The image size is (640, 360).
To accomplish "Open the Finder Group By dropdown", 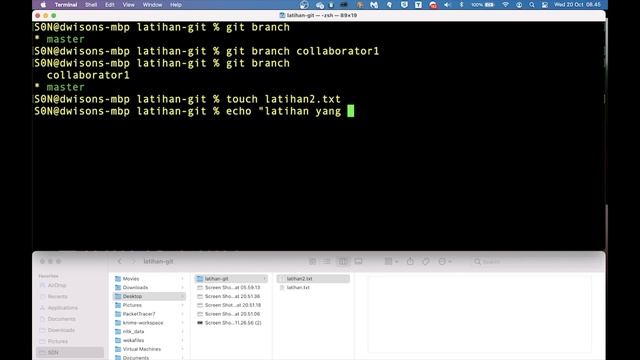I will pyautogui.click(x=391, y=261).
